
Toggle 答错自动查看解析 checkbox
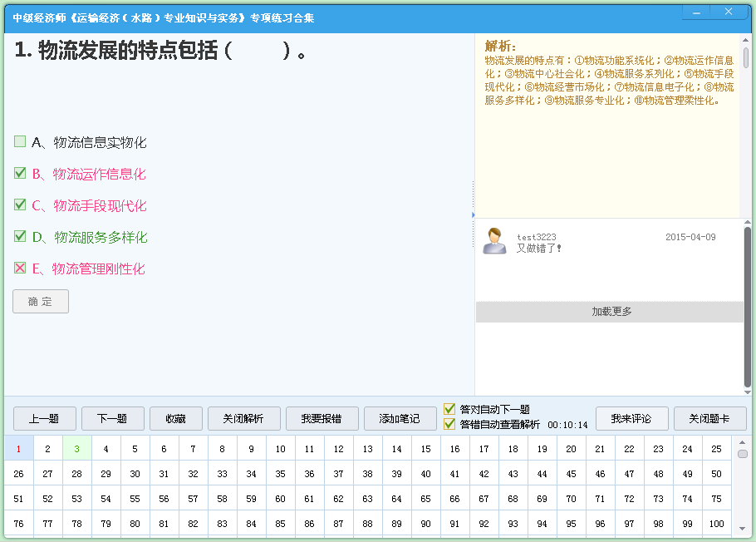click(449, 424)
